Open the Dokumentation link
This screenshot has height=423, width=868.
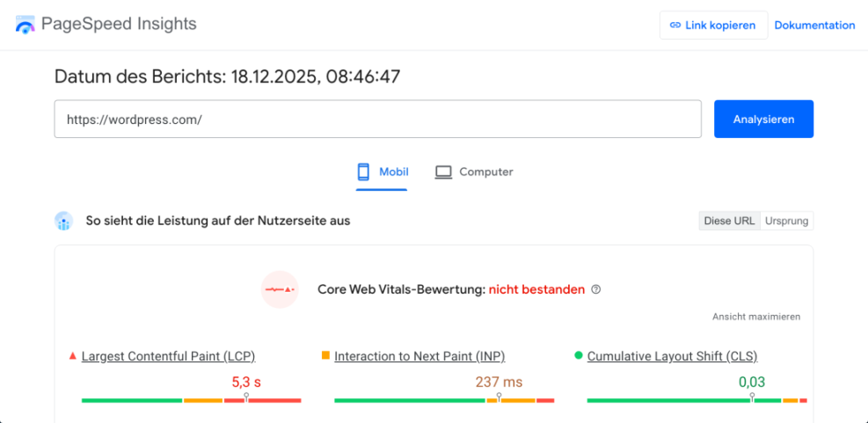coord(814,25)
